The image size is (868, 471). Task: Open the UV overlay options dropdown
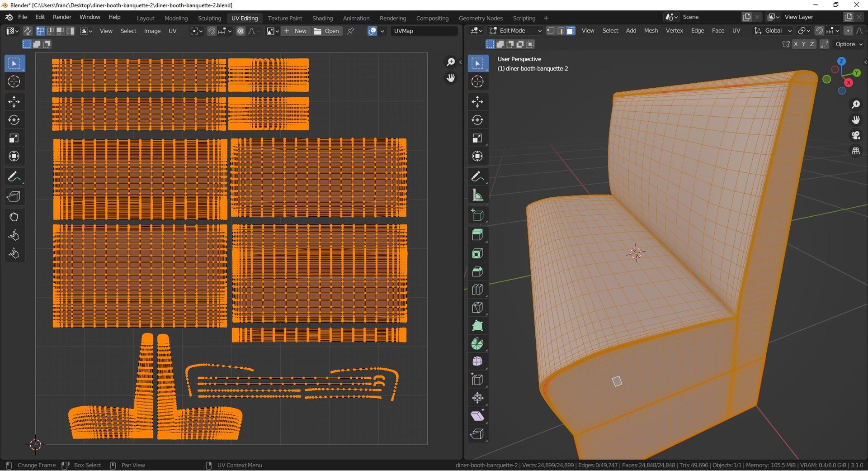click(382, 31)
